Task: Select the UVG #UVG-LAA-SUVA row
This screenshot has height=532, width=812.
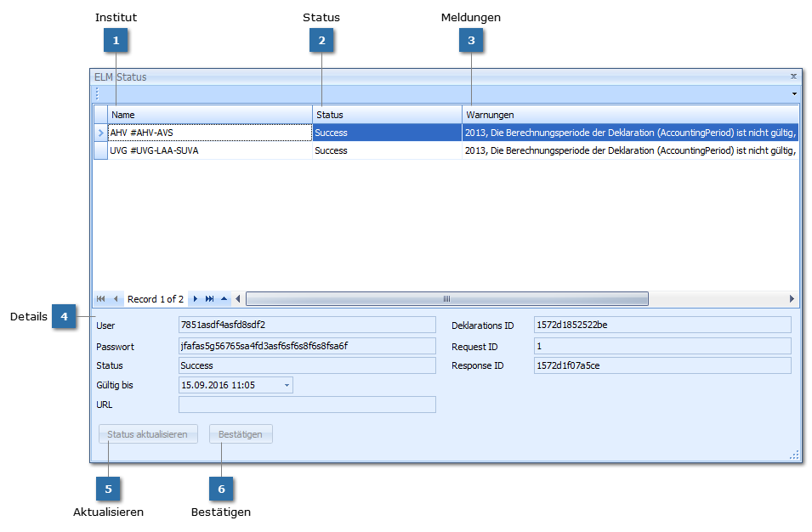Action: tap(209, 150)
